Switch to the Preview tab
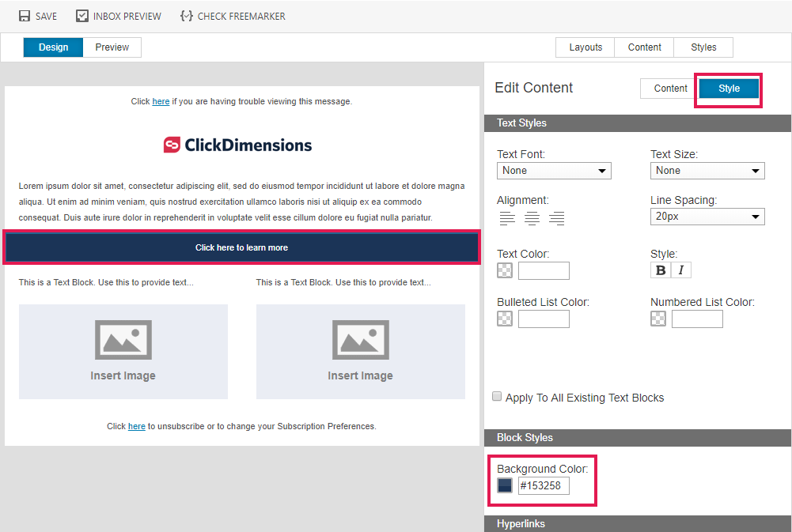Screen dimensions: 792x532 [112, 47]
